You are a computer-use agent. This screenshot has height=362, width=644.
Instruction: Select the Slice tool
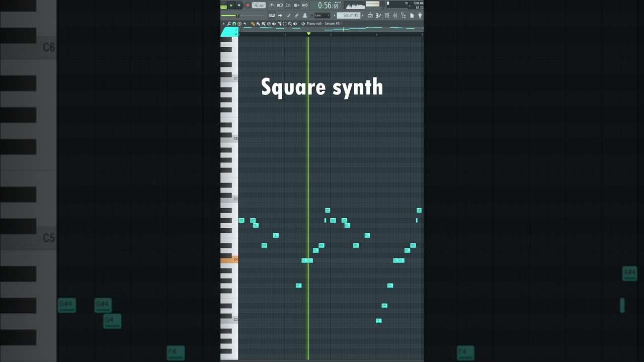click(279, 24)
